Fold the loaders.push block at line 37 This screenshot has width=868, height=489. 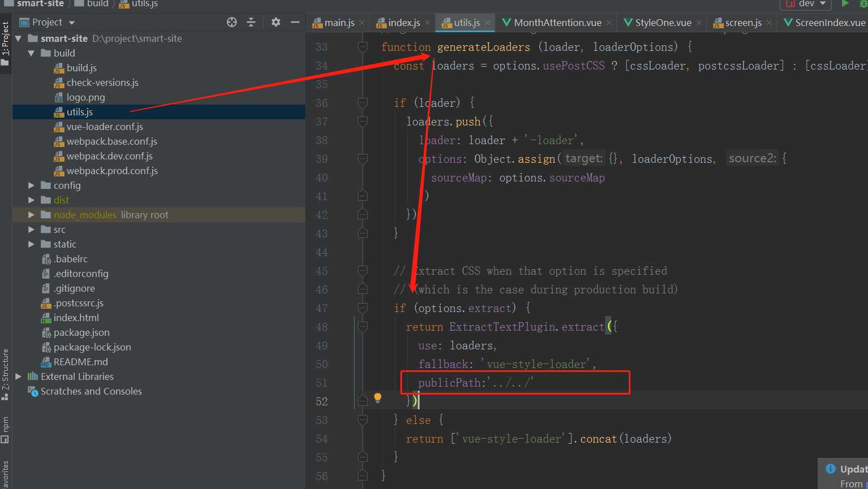point(362,122)
